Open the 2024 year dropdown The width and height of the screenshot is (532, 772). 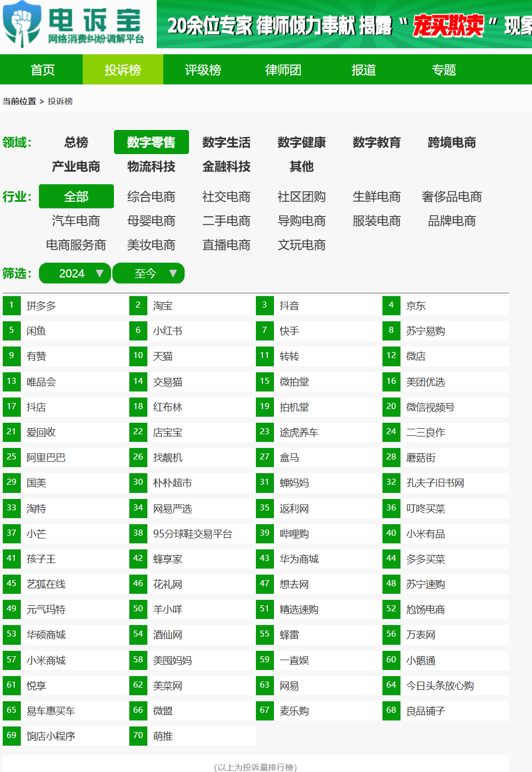pyautogui.click(x=75, y=273)
